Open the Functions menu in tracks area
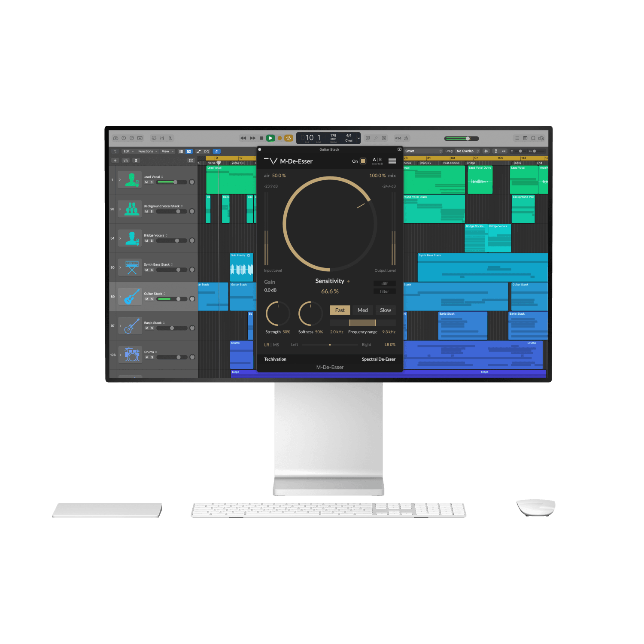 tap(148, 151)
